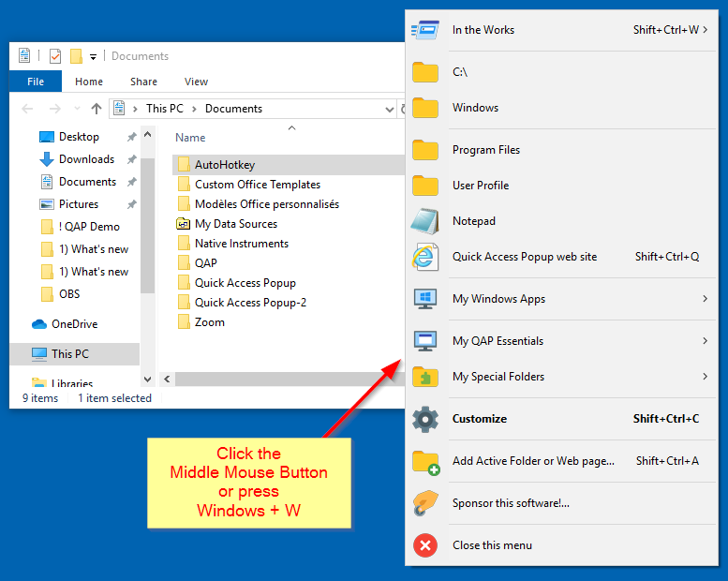The height and width of the screenshot is (581, 728).
Task: Open the Share ribbon tab
Action: tap(143, 82)
